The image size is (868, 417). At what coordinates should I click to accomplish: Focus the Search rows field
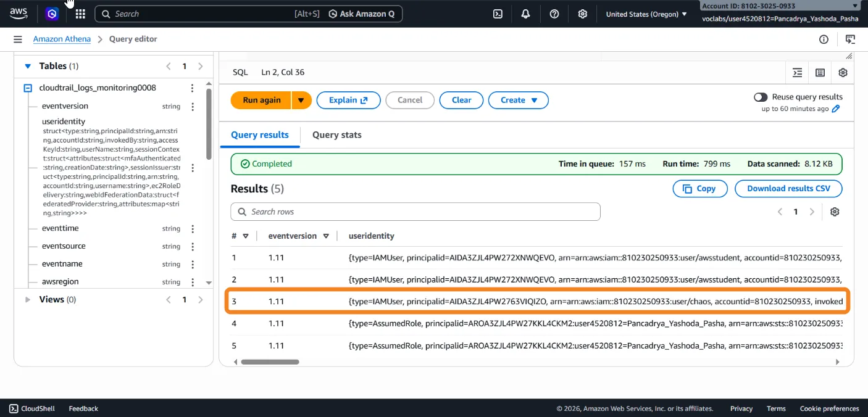click(x=415, y=212)
